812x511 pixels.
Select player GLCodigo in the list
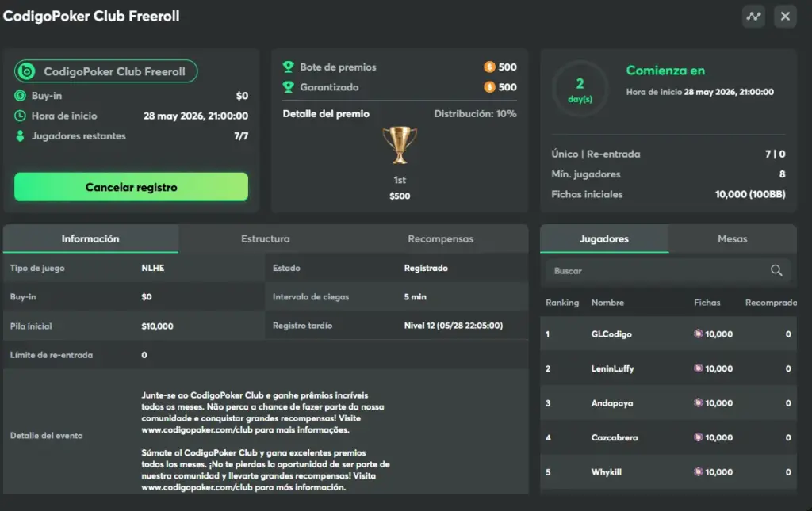pos(668,334)
